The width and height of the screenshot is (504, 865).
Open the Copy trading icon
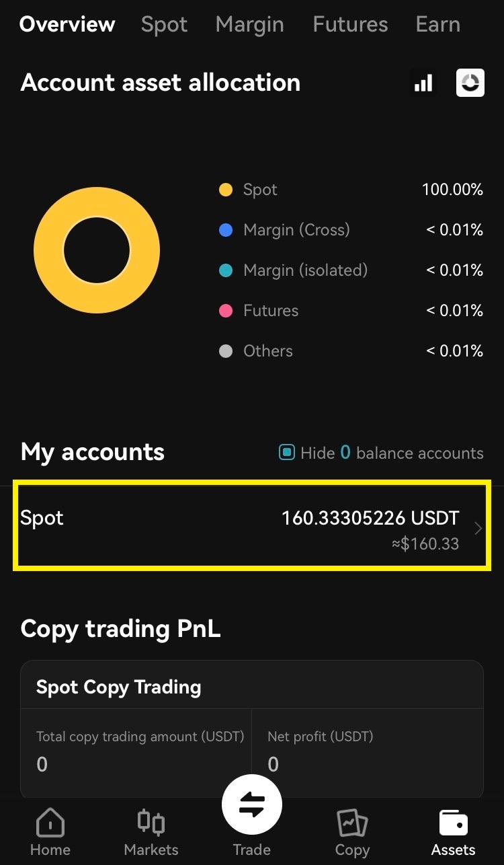click(x=352, y=823)
